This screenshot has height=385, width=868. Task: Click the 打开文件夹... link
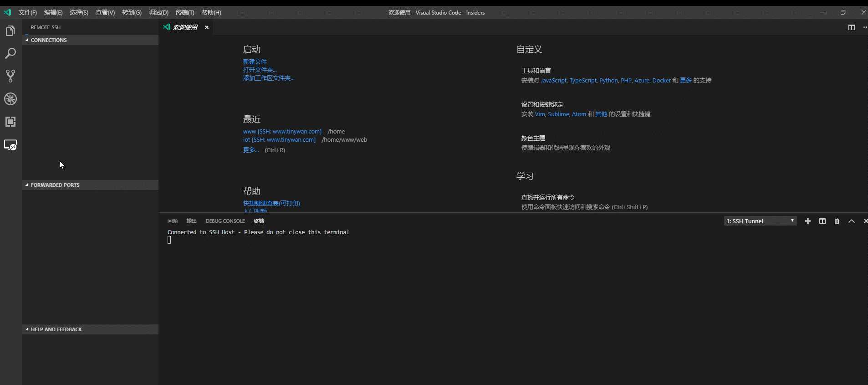point(260,70)
